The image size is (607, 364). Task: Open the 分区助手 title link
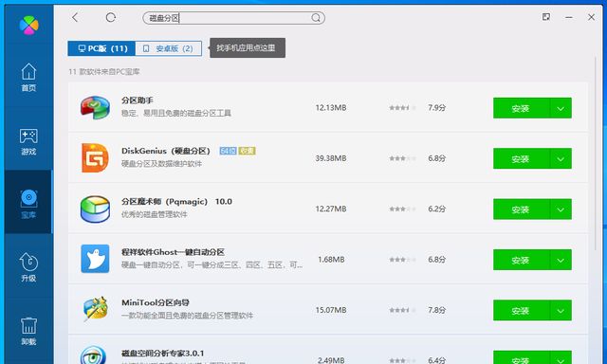click(137, 100)
